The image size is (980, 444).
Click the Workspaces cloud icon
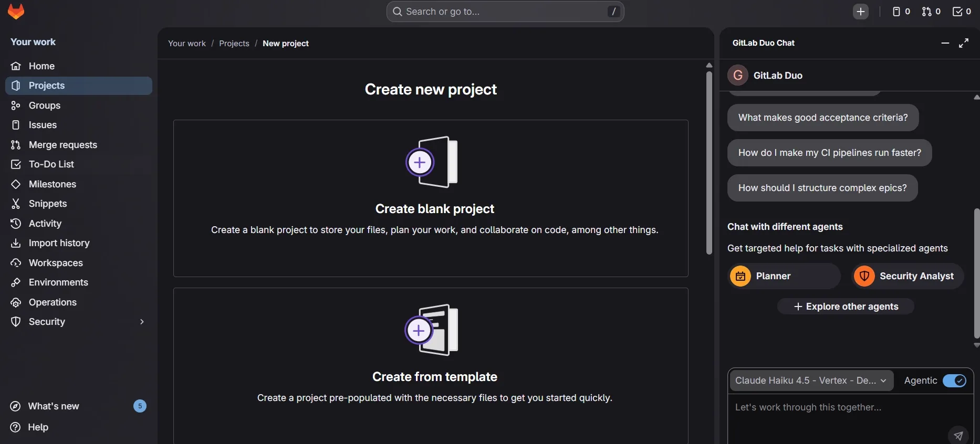click(x=16, y=263)
